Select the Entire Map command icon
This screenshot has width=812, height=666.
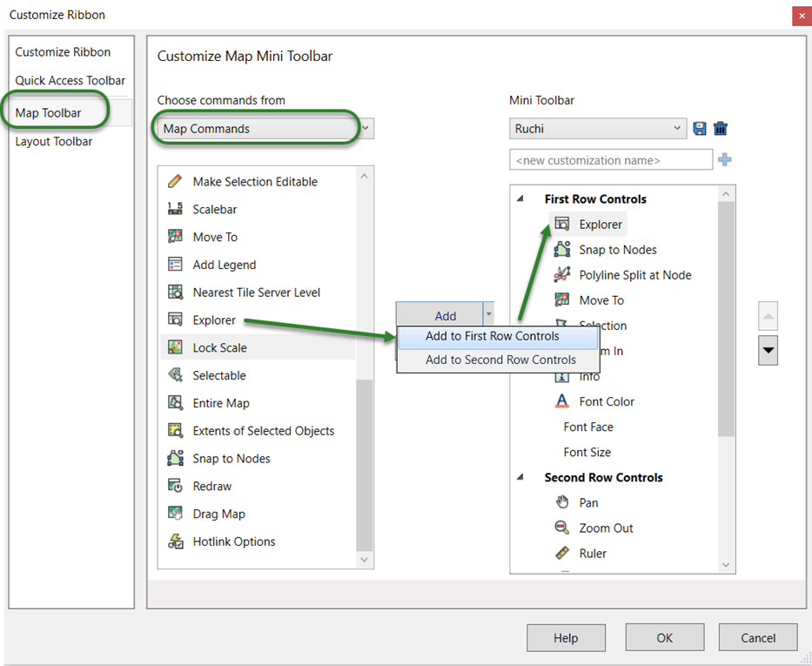(176, 402)
